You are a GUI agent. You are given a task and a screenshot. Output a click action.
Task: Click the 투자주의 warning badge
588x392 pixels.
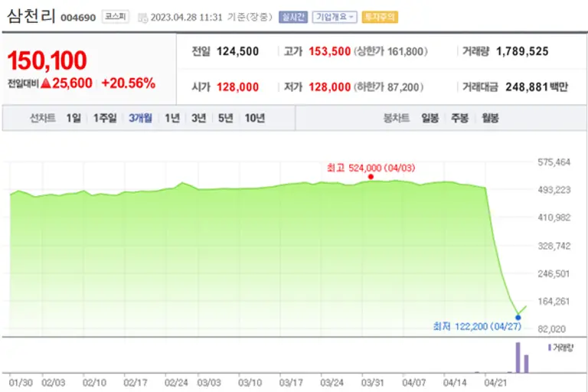379,17
